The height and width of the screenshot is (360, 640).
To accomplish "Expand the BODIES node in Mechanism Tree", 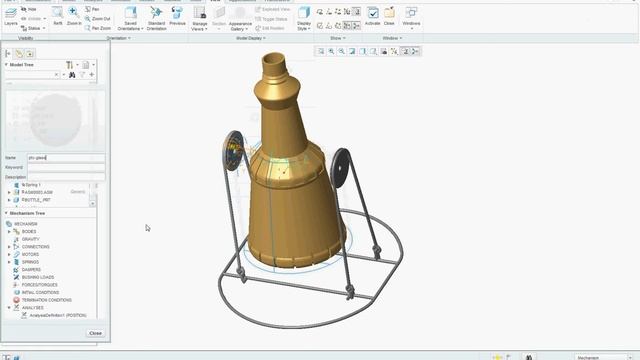I will [9, 231].
